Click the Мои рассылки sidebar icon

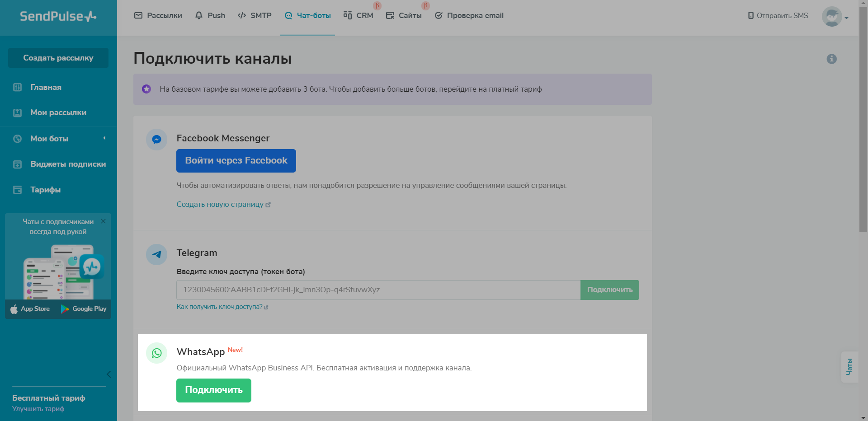pyautogui.click(x=17, y=112)
